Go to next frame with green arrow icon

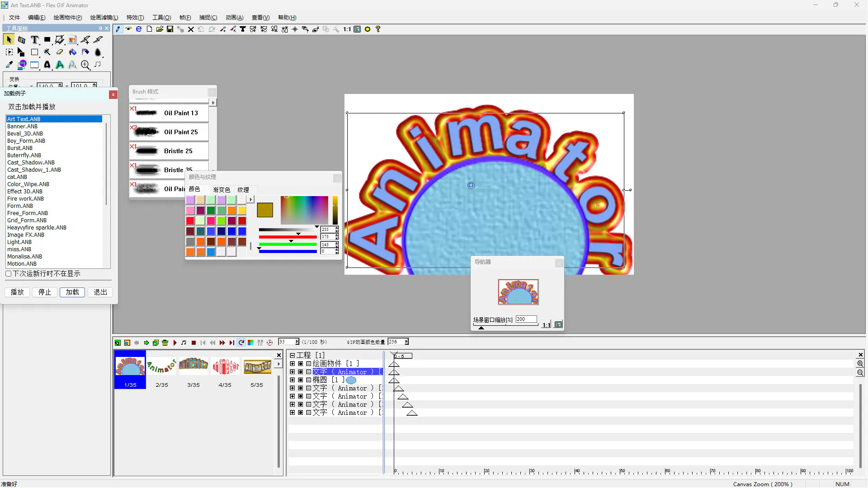coord(146,343)
